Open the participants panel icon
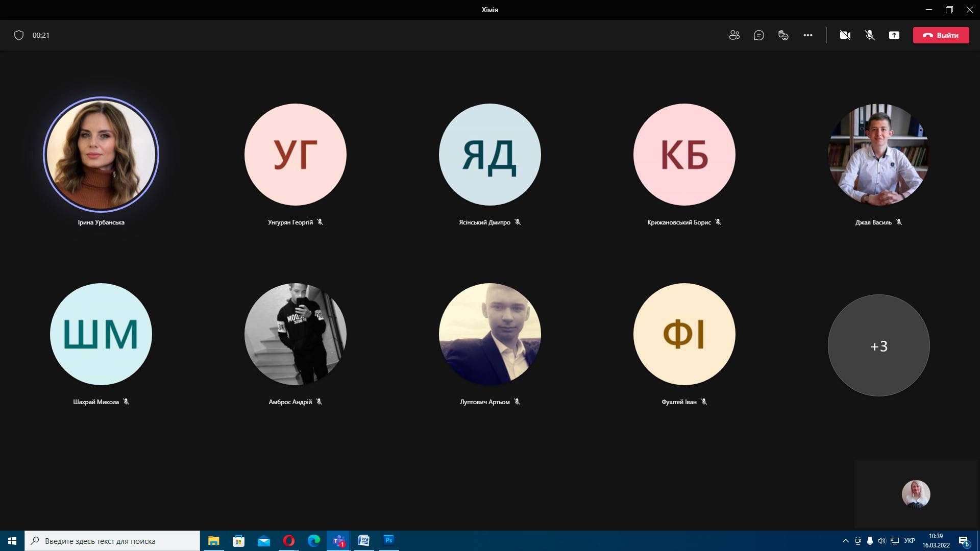This screenshot has width=980, height=551. [734, 35]
